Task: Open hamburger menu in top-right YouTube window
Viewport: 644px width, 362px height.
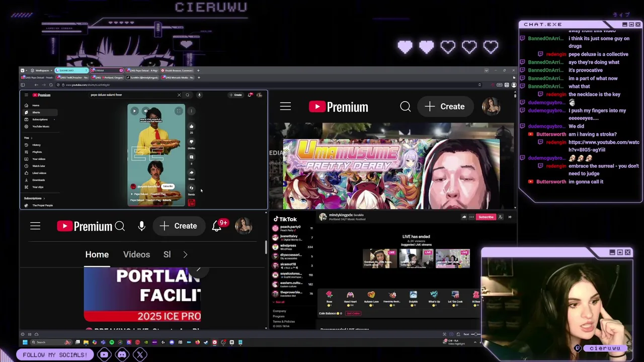Action: click(x=285, y=107)
